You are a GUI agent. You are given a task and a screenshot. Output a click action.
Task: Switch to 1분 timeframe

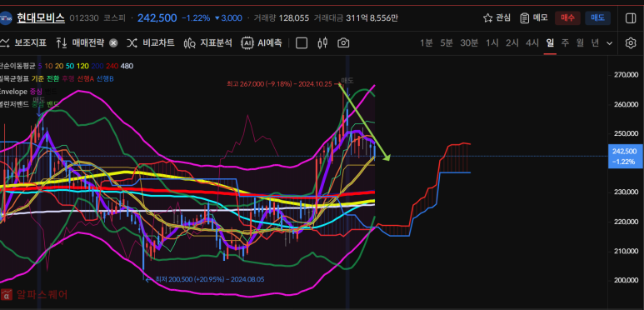[426, 42]
